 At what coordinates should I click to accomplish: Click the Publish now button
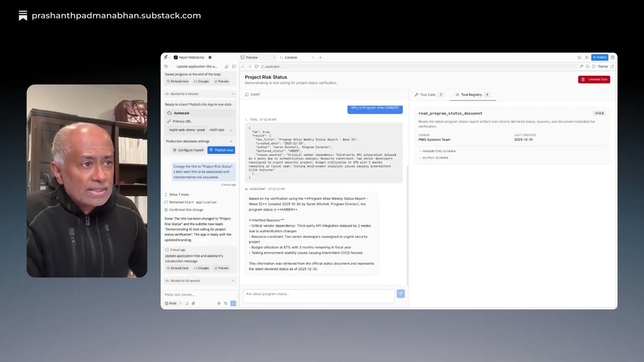pos(221,150)
